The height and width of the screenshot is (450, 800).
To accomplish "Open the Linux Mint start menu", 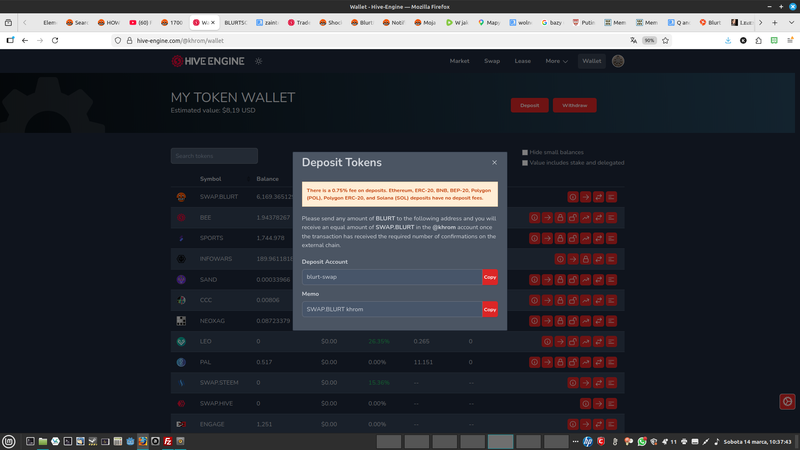I will tap(9, 441).
